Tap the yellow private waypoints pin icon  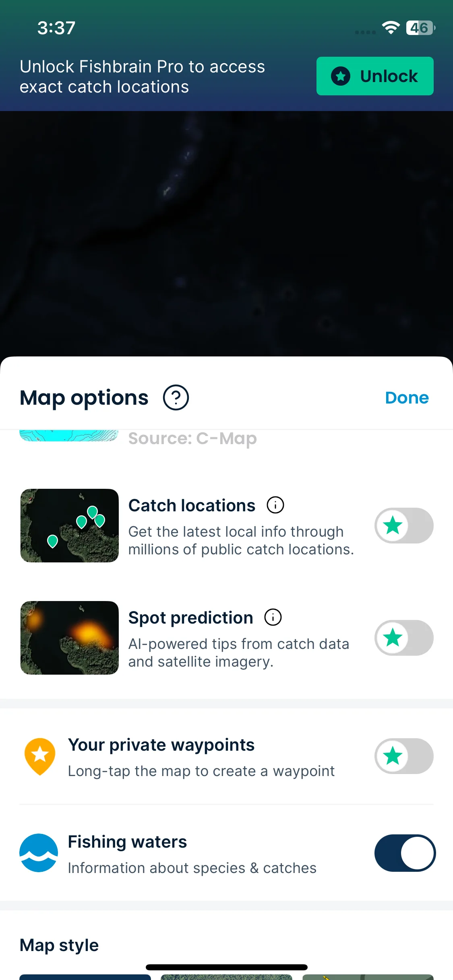point(40,756)
